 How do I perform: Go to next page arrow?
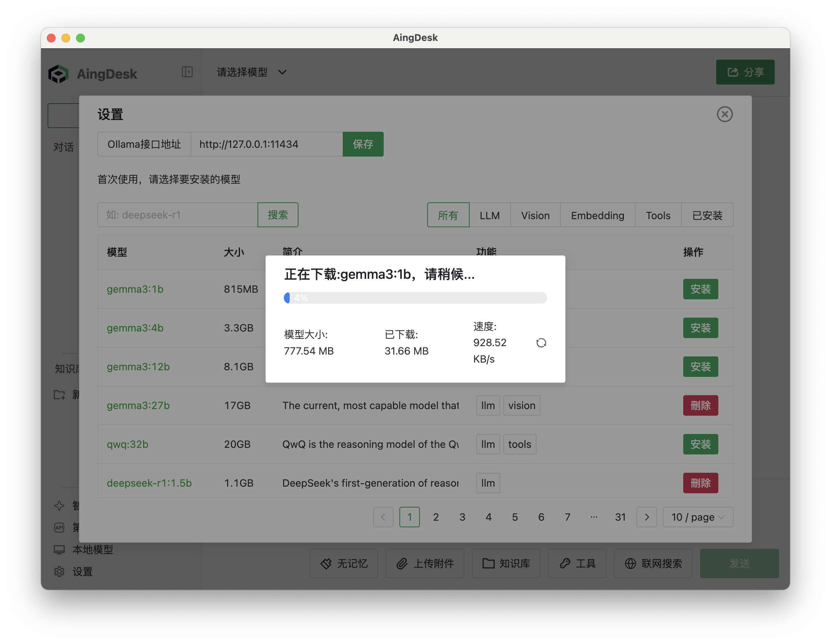pyautogui.click(x=646, y=517)
